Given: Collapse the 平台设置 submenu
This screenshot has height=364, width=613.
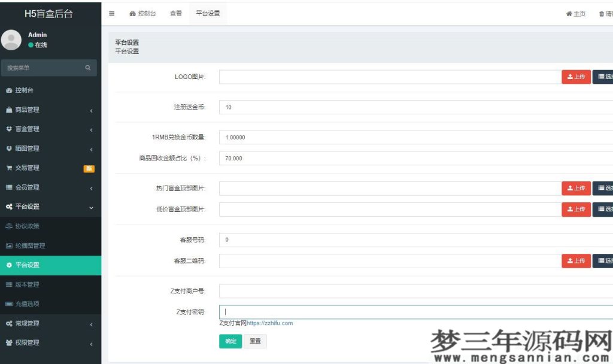Looking at the screenshot, I should point(92,207).
